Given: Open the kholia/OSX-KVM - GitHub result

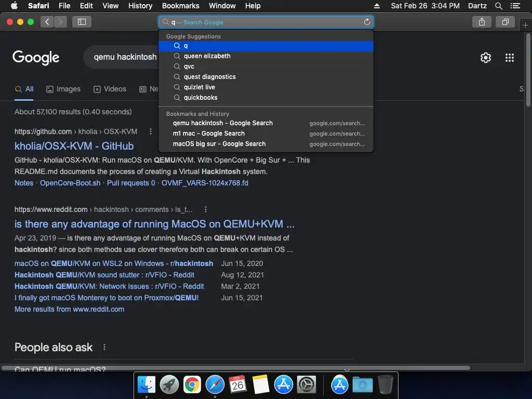Looking at the screenshot, I should click(74, 146).
